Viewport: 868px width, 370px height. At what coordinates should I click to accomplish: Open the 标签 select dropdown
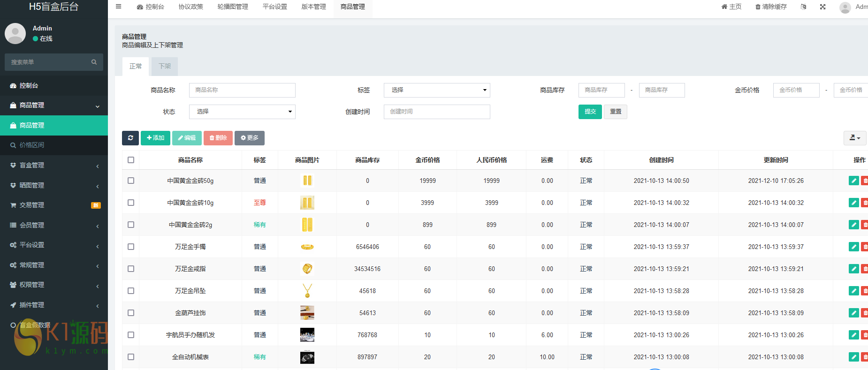(x=436, y=90)
